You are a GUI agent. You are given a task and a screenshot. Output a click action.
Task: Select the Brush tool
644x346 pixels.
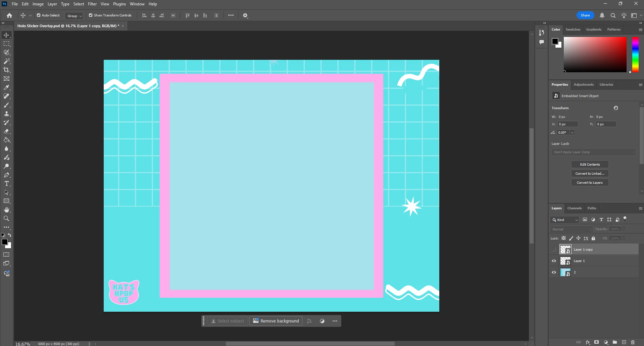[x=6, y=105]
